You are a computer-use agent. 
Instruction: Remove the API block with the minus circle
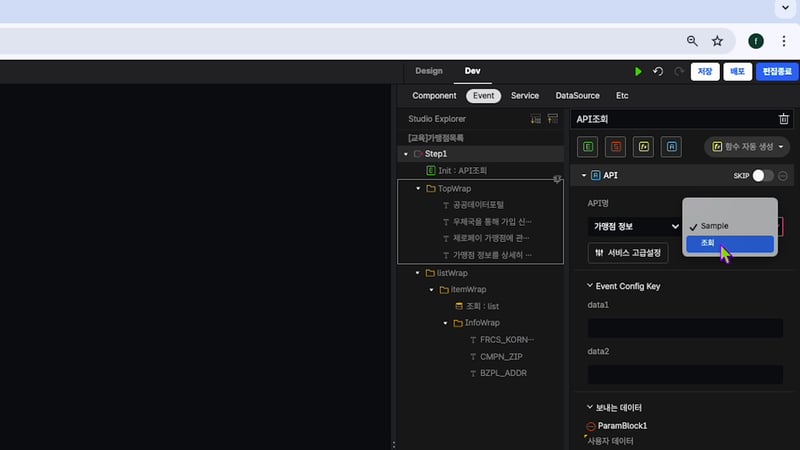click(783, 176)
